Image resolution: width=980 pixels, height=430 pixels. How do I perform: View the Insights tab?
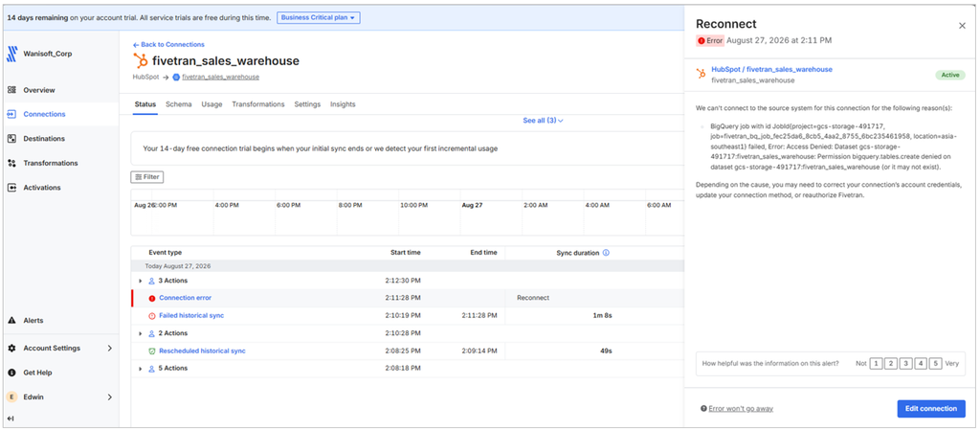[343, 104]
